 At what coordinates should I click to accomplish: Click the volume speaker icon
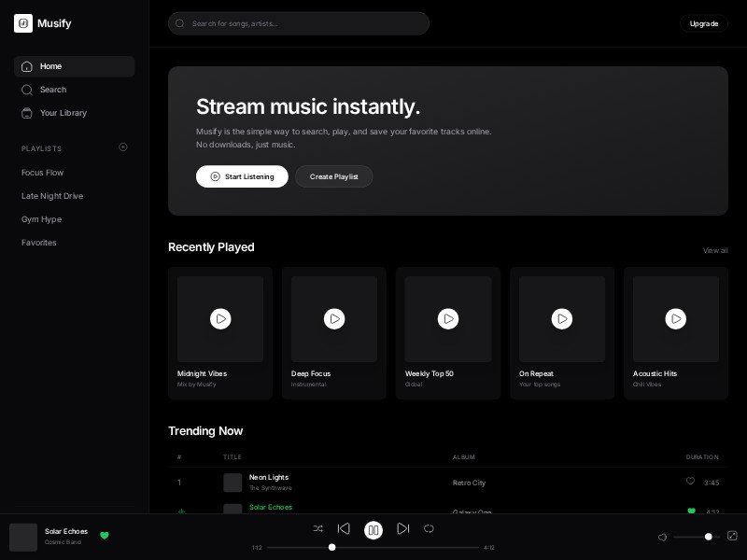point(662,537)
